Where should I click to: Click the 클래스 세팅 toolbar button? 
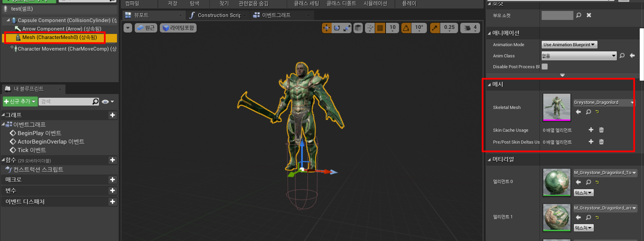(306, 4)
